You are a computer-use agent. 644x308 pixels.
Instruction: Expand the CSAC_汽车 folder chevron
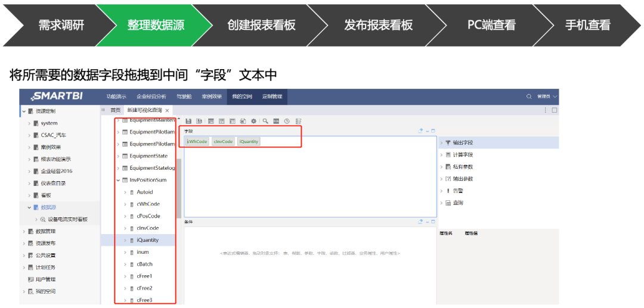[30, 135]
